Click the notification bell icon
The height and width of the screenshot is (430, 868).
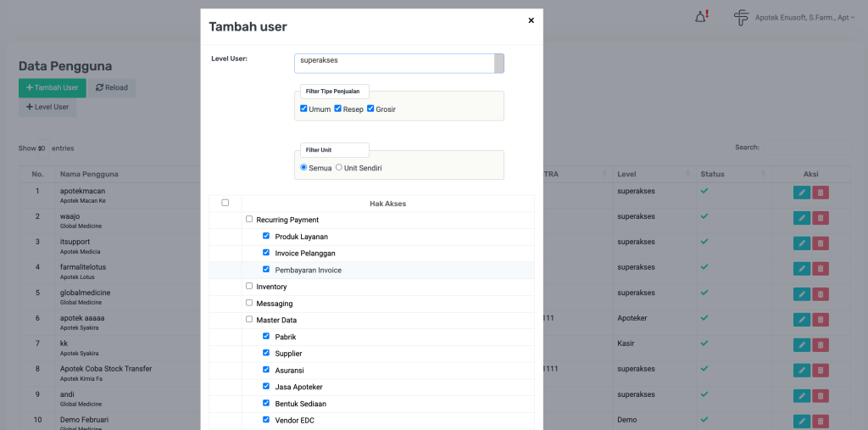[701, 17]
